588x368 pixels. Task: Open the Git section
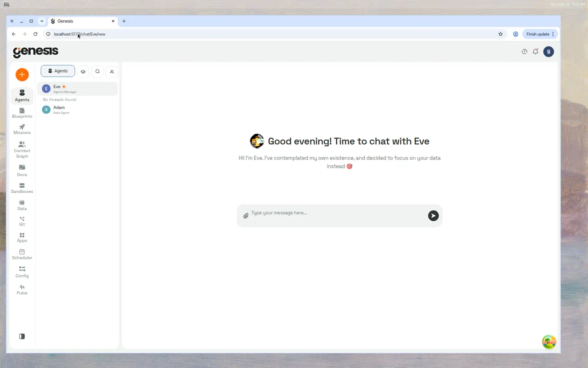pos(22,221)
